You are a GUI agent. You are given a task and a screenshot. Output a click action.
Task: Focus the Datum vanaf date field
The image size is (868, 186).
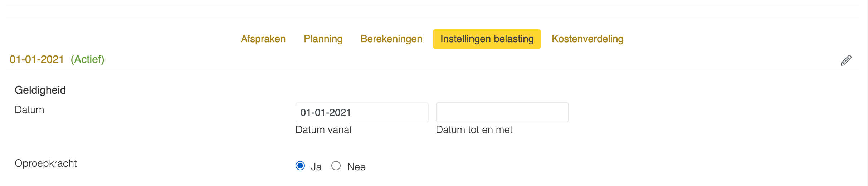(x=362, y=112)
